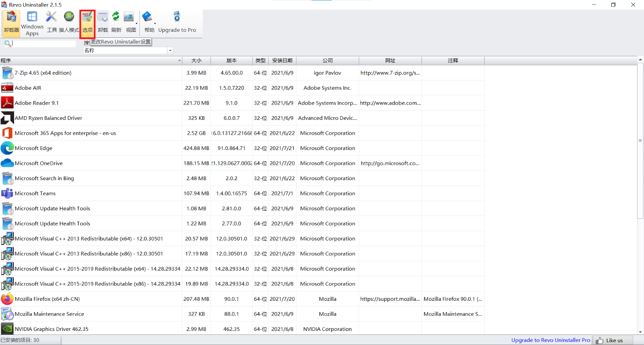
Task: Click the https://support.mozilla URL cell
Action: point(390,299)
